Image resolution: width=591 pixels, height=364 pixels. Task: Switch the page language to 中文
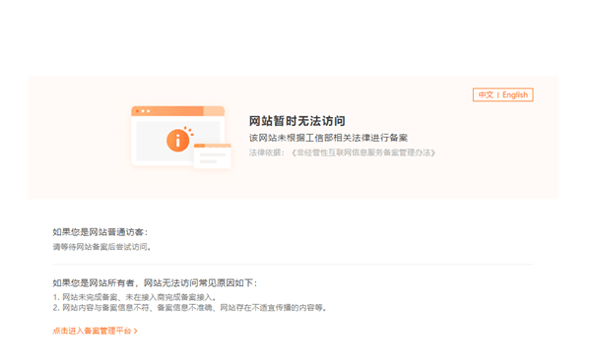486,94
